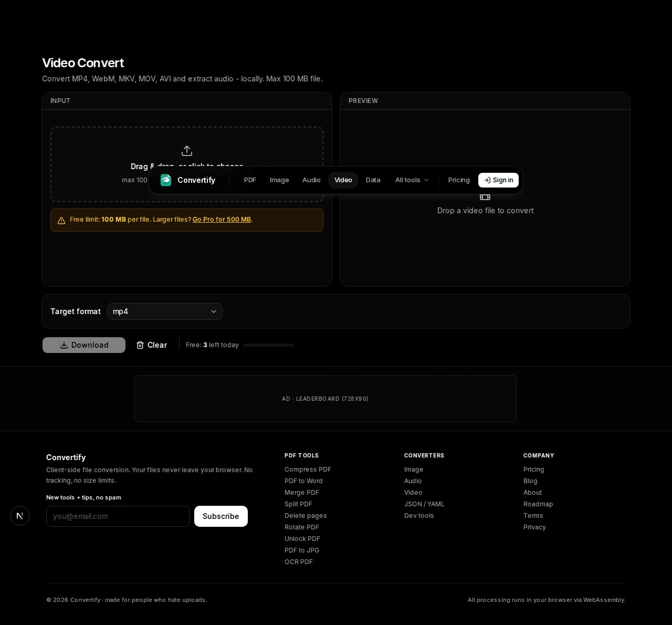672x625 pixels.
Task: Open the Rotate PDF footer link
Action: click(302, 527)
